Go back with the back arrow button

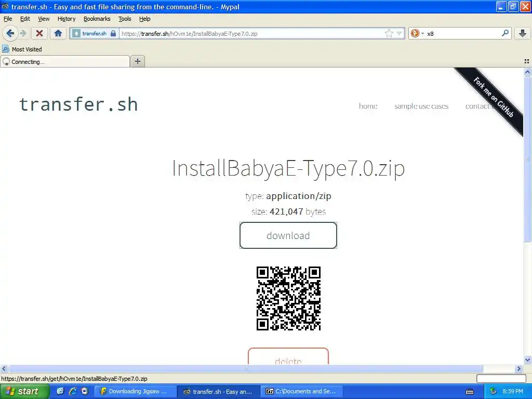coord(10,33)
